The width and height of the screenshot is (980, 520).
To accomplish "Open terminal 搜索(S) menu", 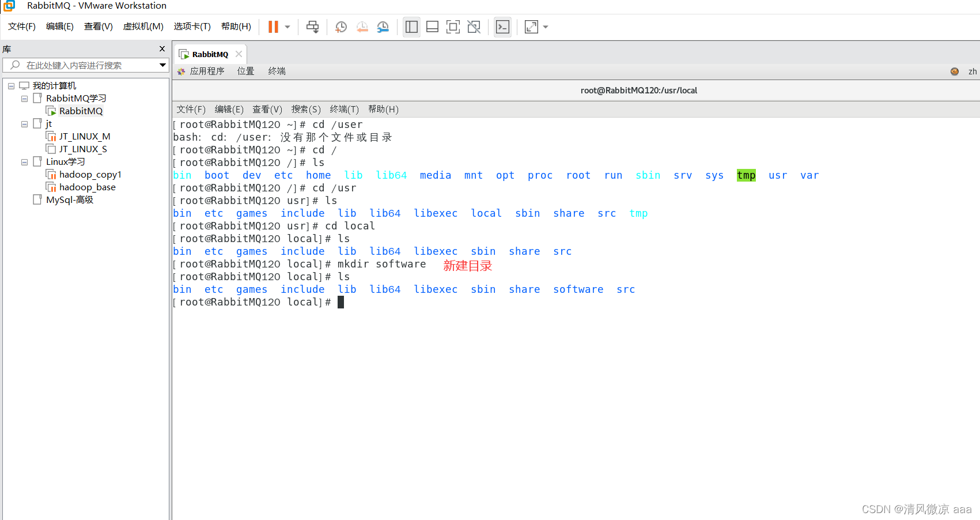I will pyautogui.click(x=306, y=110).
